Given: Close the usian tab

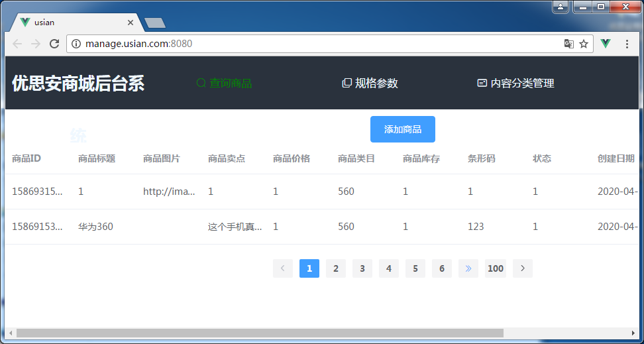Looking at the screenshot, I should pos(131,23).
